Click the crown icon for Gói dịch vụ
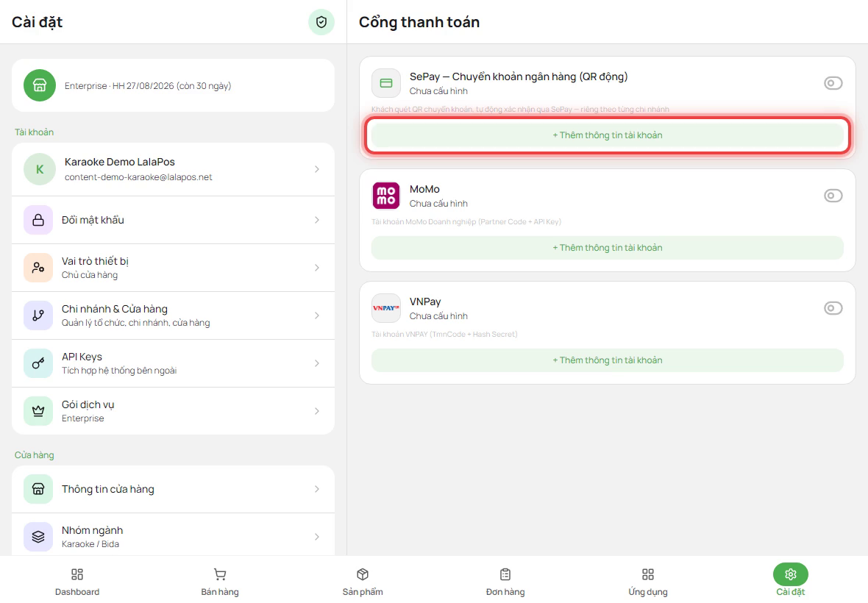Viewport: 868px width, 603px height. click(x=38, y=411)
